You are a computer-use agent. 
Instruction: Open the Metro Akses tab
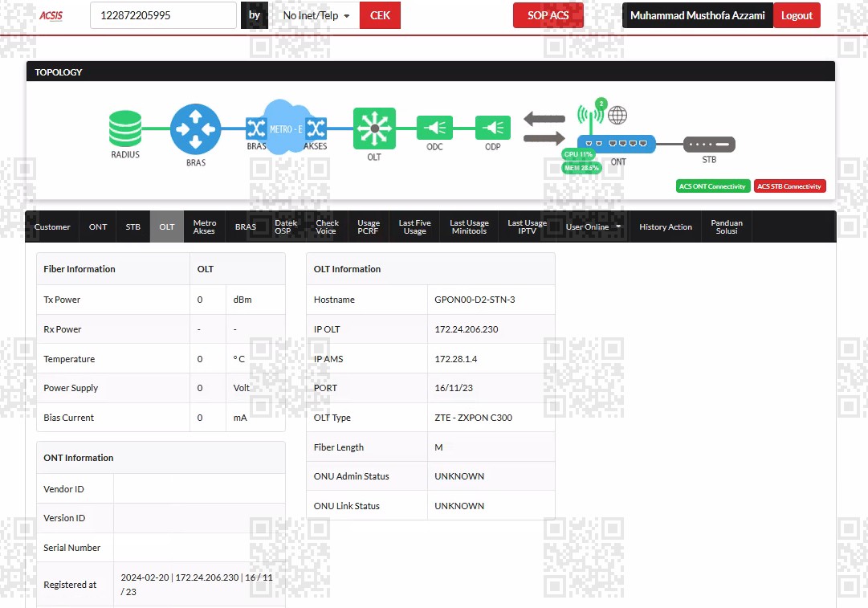coord(204,227)
